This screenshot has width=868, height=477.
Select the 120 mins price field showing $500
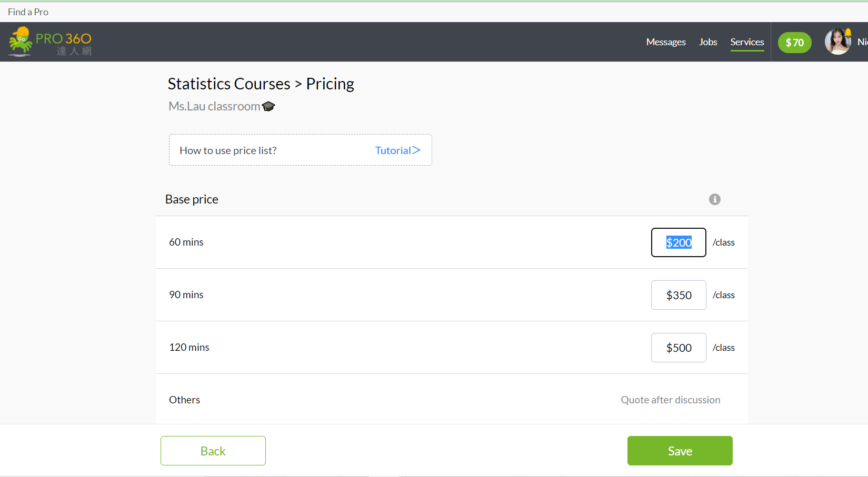[678, 348]
